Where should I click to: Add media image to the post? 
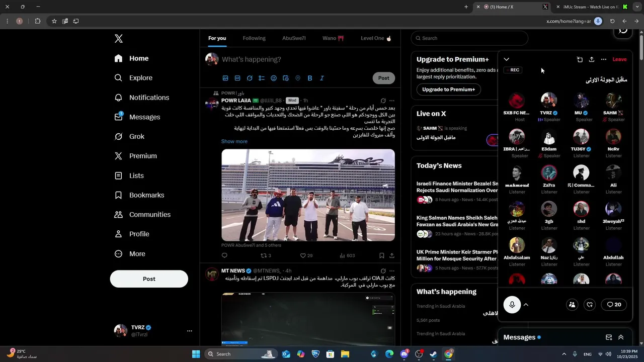(x=225, y=78)
